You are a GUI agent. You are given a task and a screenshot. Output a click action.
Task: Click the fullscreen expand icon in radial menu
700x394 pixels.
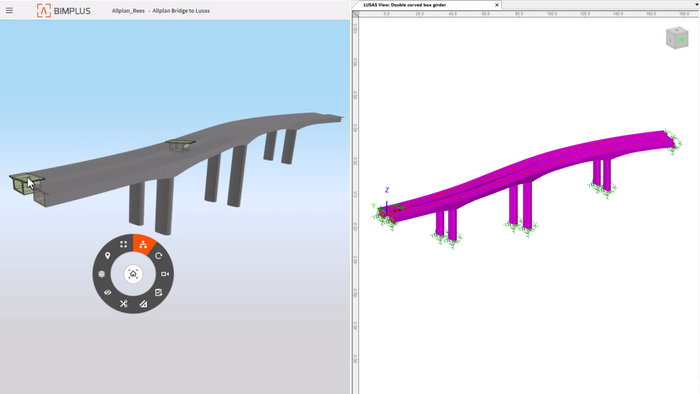click(x=124, y=244)
